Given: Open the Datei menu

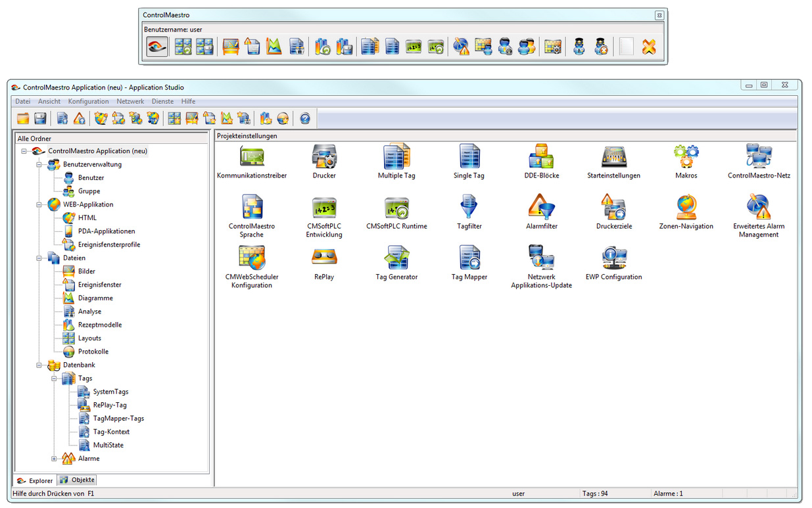Looking at the screenshot, I should point(23,101).
